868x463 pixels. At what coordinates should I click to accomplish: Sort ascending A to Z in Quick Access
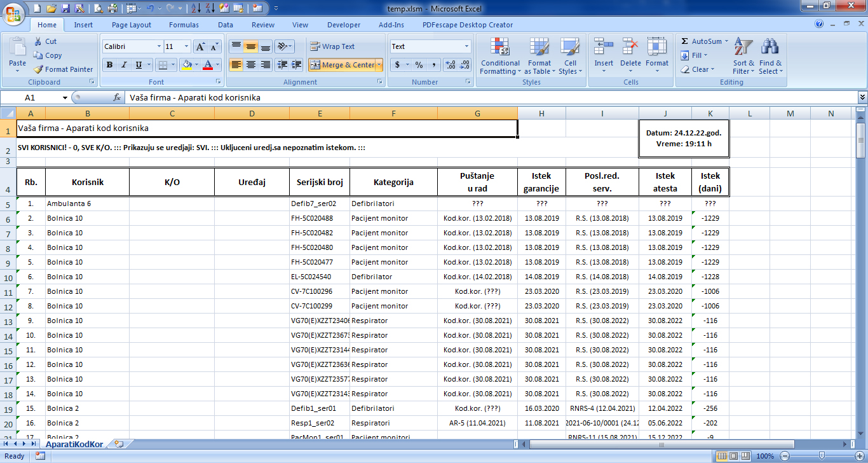point(196,8)
